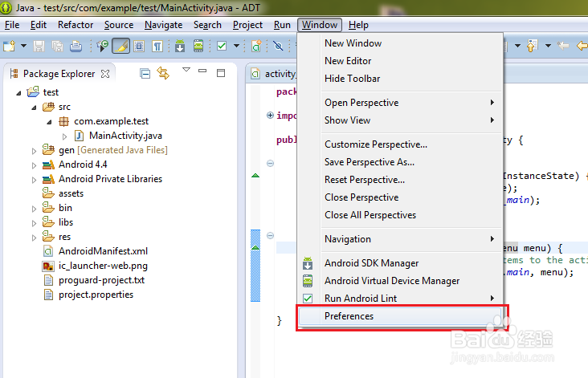Select project.properties file
The width and height of the screenshot is (588, 378).
(x=96, y=295)
